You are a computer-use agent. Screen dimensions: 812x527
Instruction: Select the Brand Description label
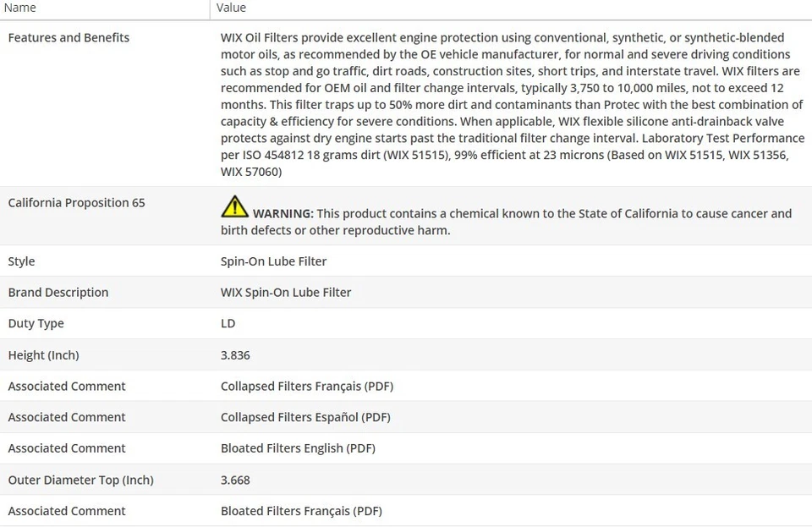click(x=58, y=293)
